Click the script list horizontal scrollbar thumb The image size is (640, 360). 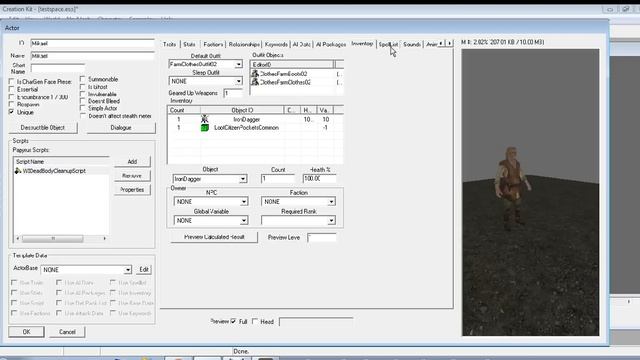53,238
